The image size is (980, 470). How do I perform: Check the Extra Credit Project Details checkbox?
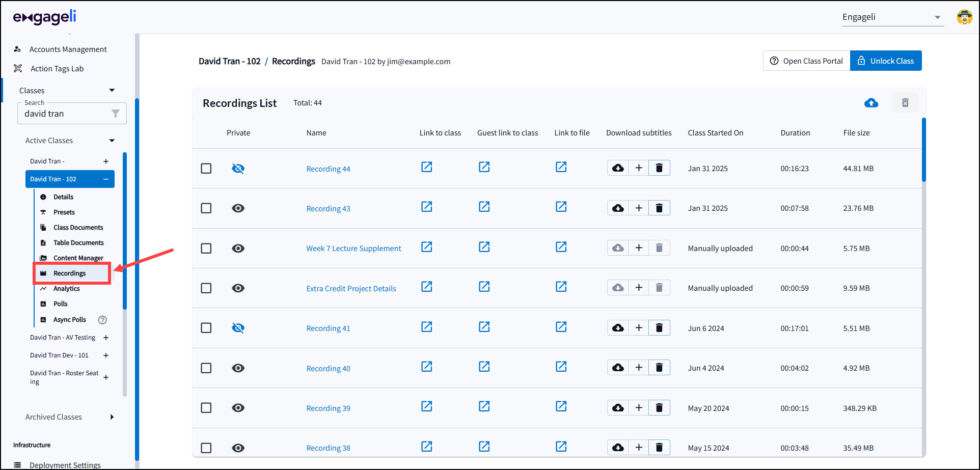point(206,288)
